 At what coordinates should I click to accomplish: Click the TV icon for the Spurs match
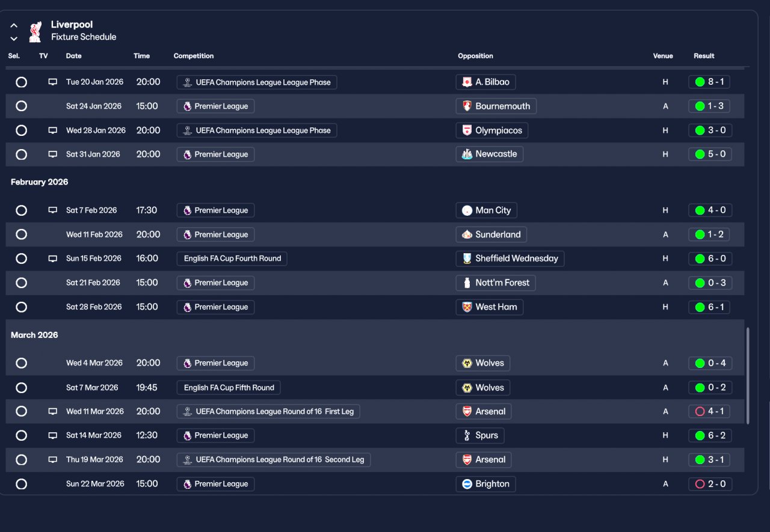click(x=53, y=436)
